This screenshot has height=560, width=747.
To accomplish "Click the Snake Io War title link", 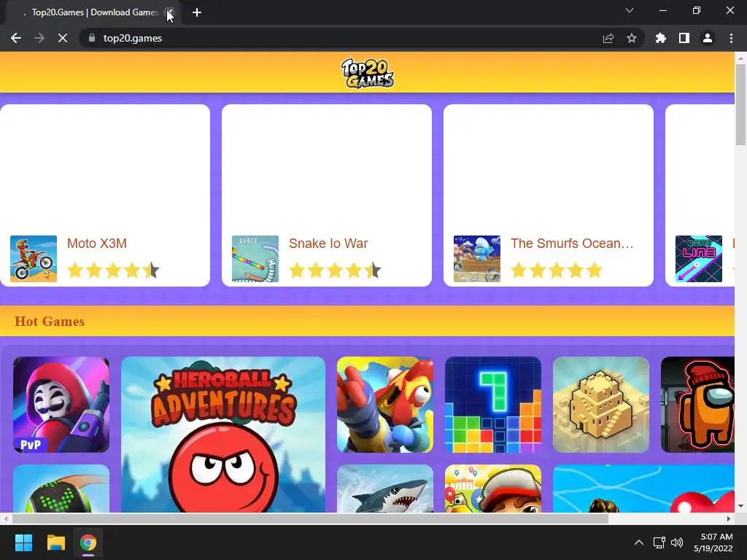I will [328, 244].
